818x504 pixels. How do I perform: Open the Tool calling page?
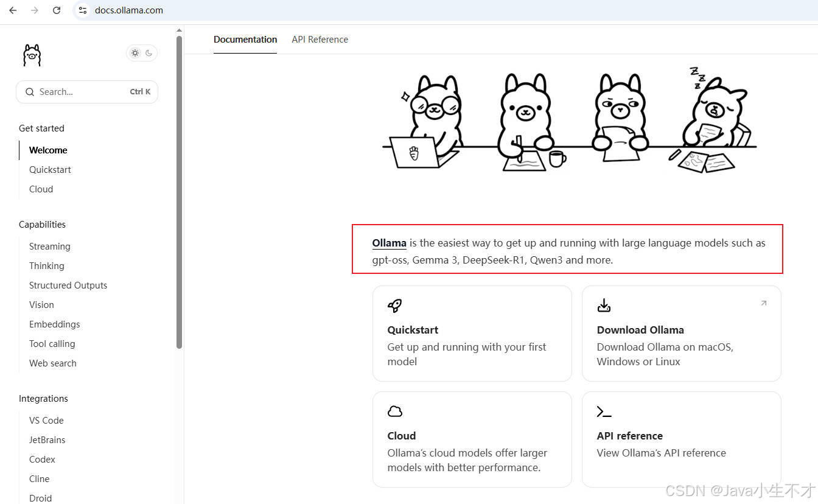52,344
